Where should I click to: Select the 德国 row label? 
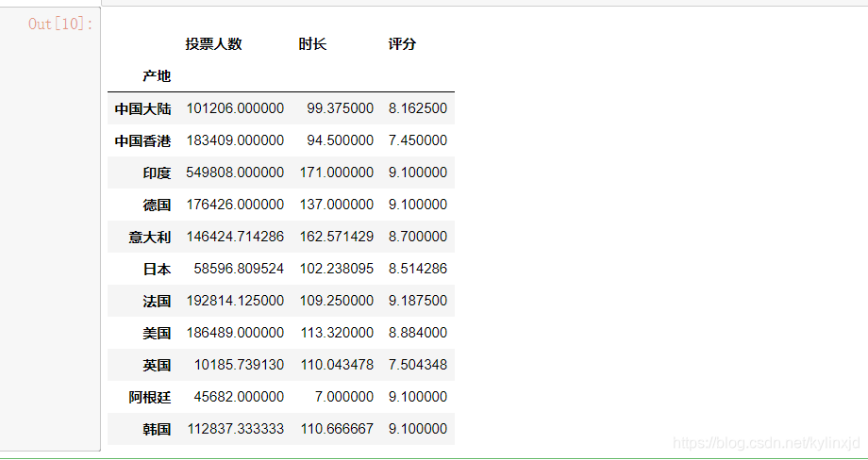pos(157,205)
